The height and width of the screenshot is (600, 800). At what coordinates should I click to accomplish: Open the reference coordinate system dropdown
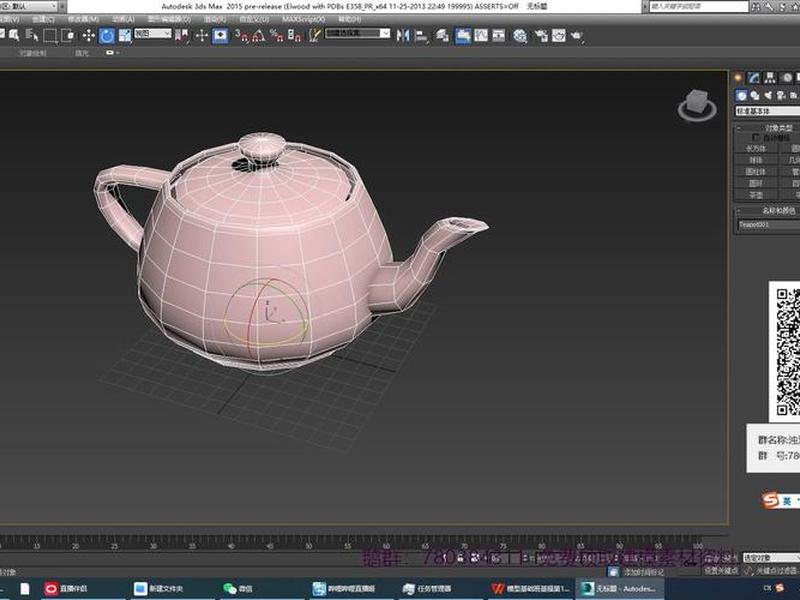point(153,34)
